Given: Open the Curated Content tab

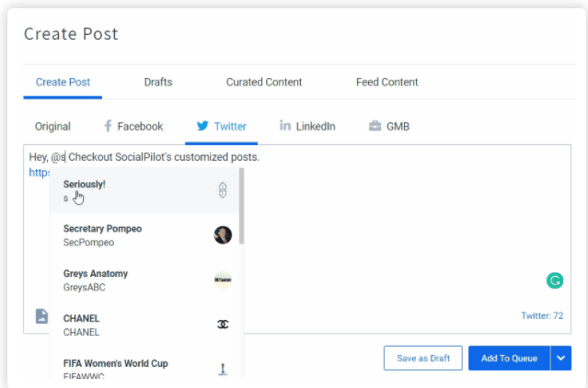Looking at the screenshot, I should click(x=264, y=82).
